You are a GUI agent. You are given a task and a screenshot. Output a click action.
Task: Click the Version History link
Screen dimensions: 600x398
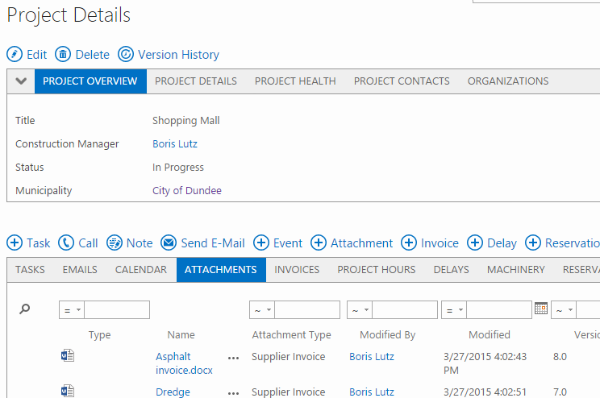[x=179, y=55]
